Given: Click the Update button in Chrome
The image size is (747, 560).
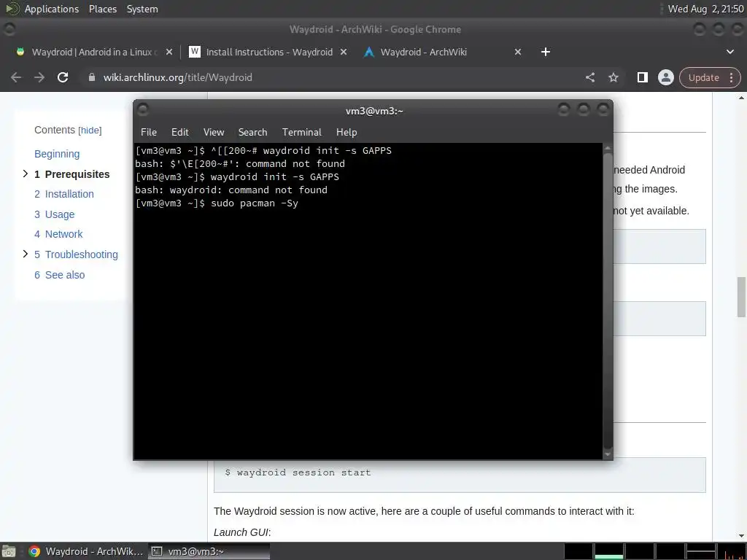Looking at the screenshot, I should pyautogui.click(x=704, y=77).
